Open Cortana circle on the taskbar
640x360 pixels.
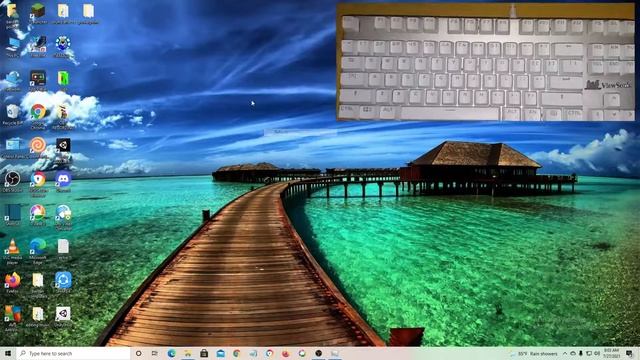pos(138,353)
